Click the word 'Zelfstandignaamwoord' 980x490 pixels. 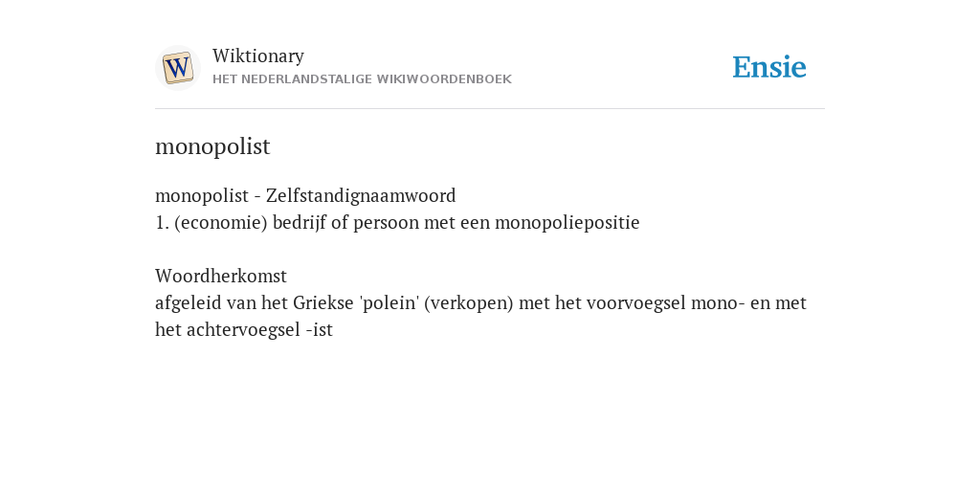[x=361, y=196]
